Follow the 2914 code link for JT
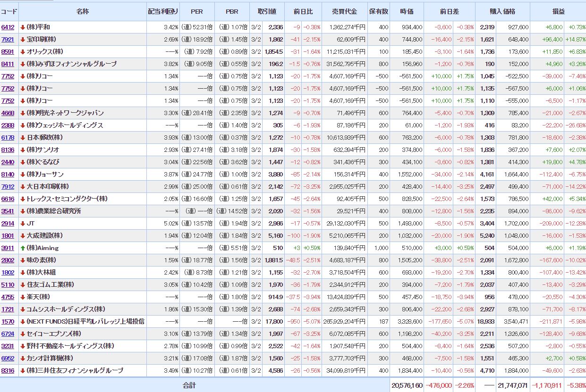Image resolution: width=586 pixels, height=392 pixels. point(8,224)
